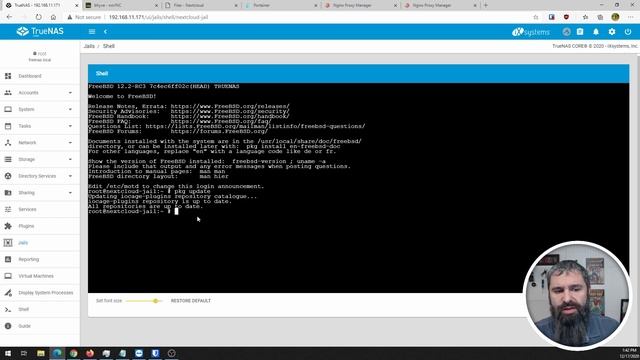
Task: Open Virtual Machines in sidebar
Action: pyautogui.click(x=40, y=276)
